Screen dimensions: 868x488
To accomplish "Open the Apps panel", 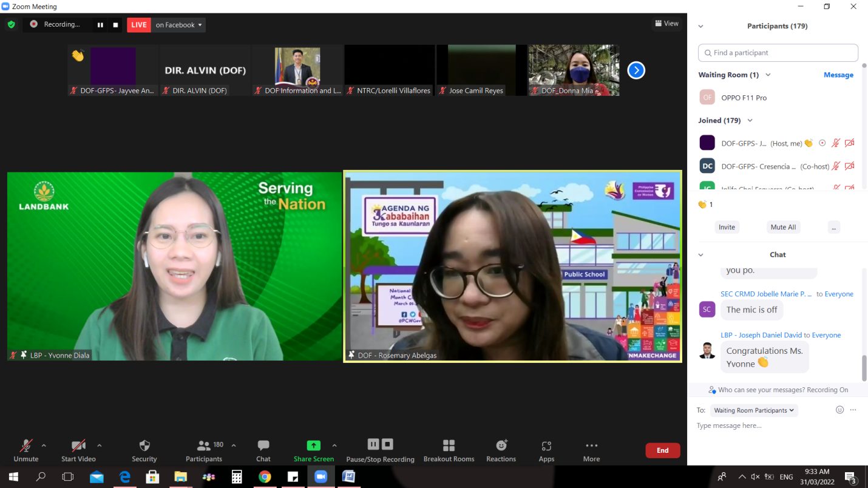I will tap(546, 450).
